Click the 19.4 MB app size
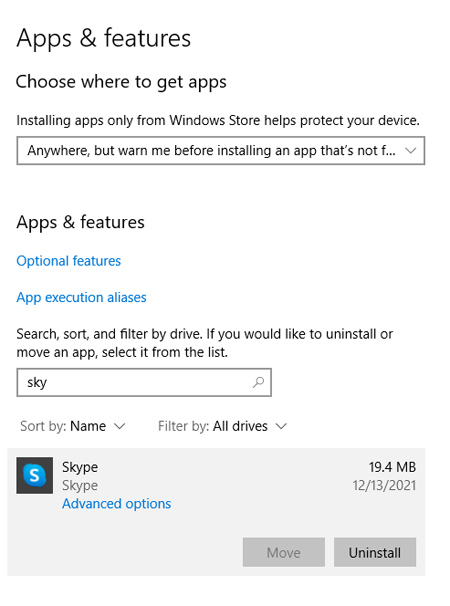Viewport: 450px width, 606px height. (392, 467)
